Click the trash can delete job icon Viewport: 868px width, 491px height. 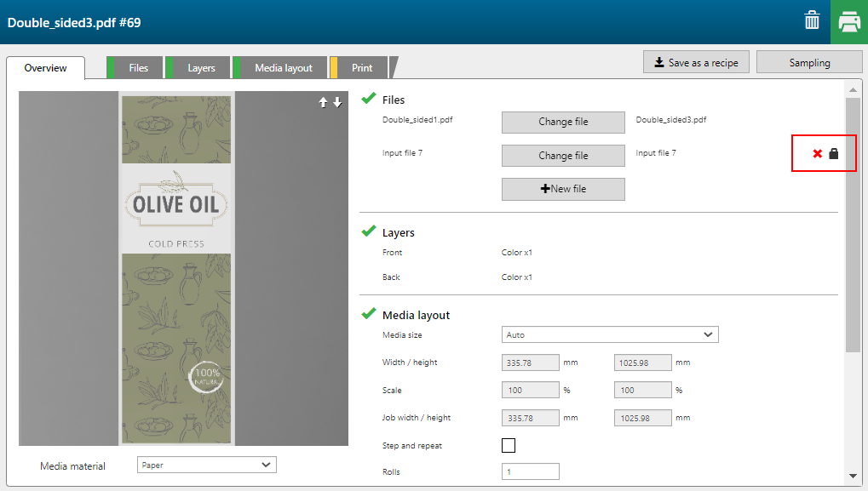point(812,21)
